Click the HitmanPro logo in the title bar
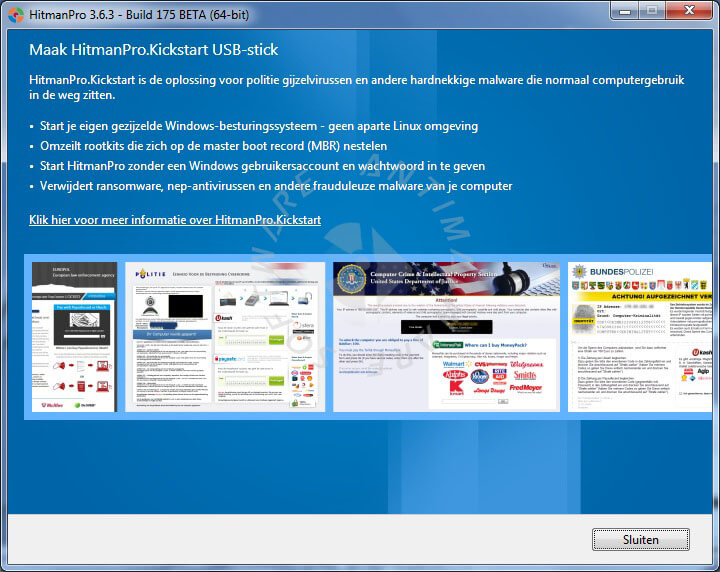This screenshot has width=720, height=572. 16,15
